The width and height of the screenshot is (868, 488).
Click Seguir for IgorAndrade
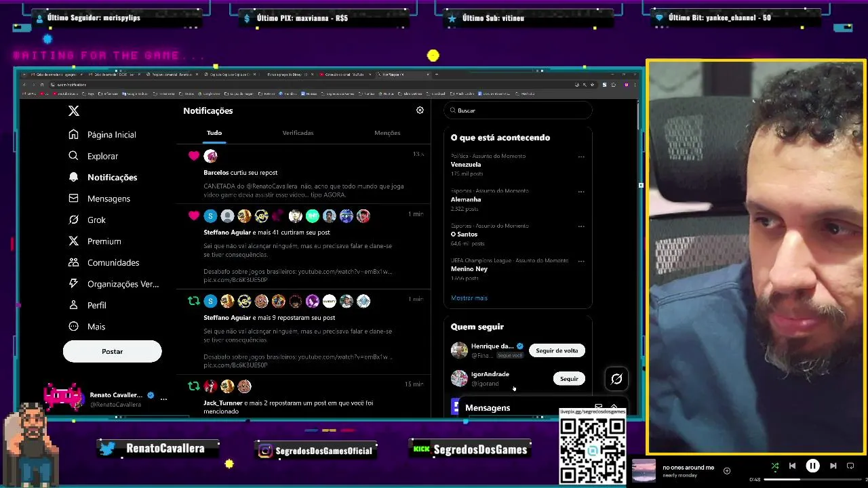click(x=569, y=379)
